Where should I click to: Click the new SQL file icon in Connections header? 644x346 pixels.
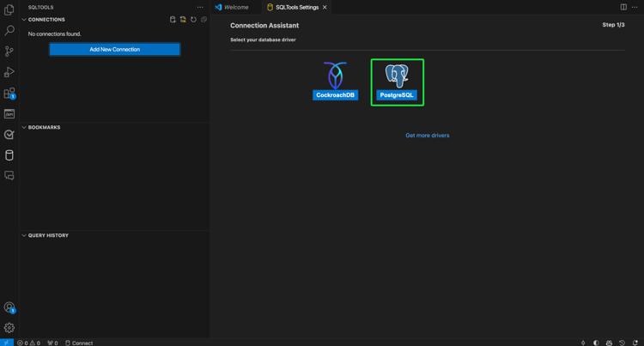coord(183,19)
